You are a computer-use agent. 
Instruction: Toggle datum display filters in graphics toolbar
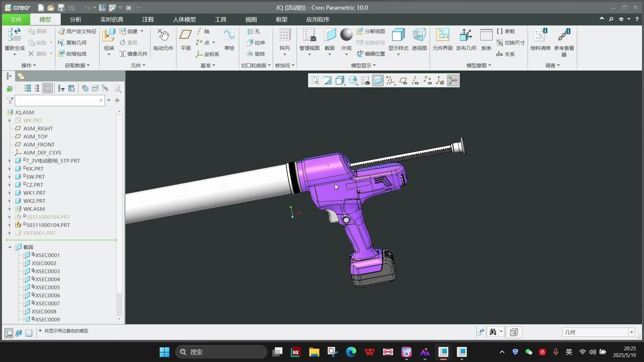390,80
